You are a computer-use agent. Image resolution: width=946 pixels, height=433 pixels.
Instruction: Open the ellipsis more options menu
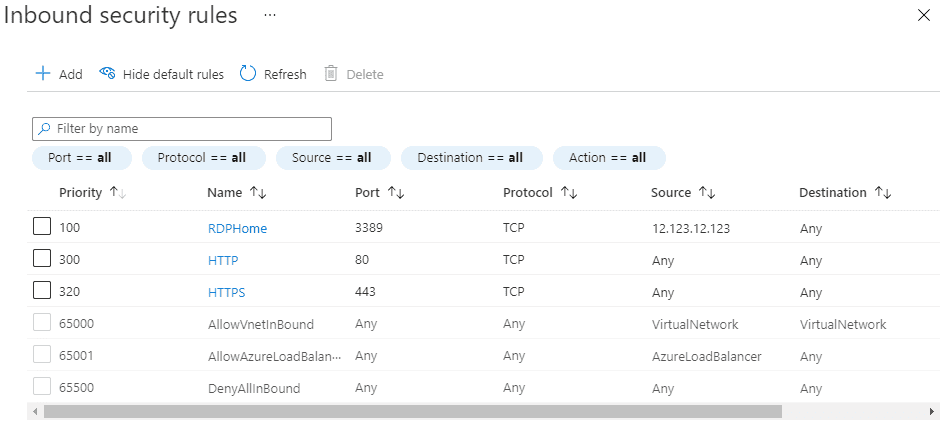pyautogui.click(x=270, y=15)
